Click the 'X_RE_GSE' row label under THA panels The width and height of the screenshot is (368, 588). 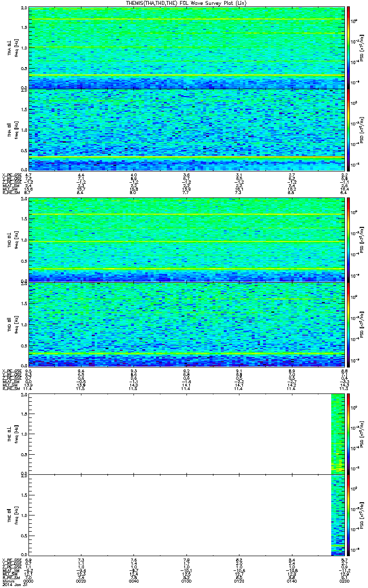(12, 175)
